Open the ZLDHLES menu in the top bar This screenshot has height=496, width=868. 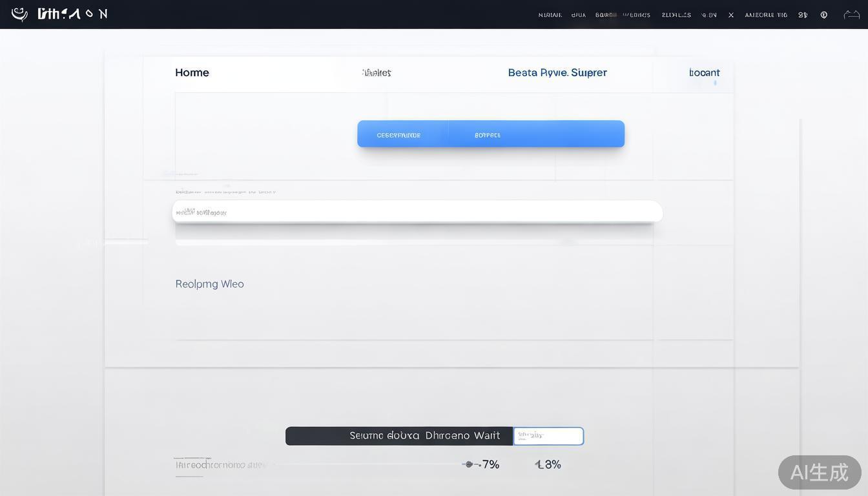[x=676, y=15]
